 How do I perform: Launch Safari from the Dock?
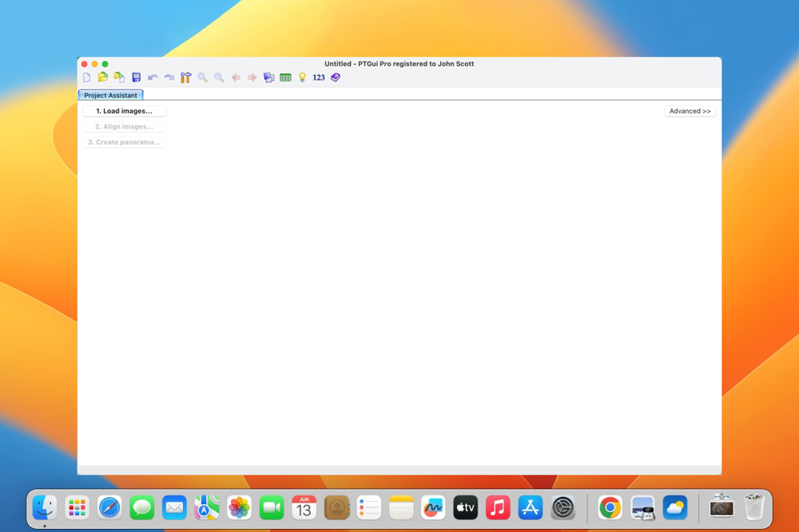pos(109,507)
